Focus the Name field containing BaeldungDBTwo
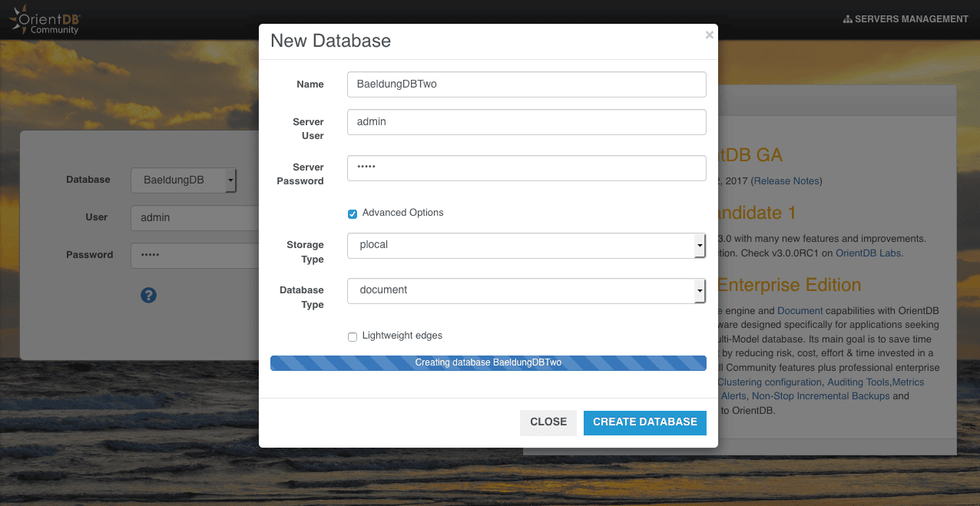This screenshot has height=506, width=980. click(x=526, y=84)
